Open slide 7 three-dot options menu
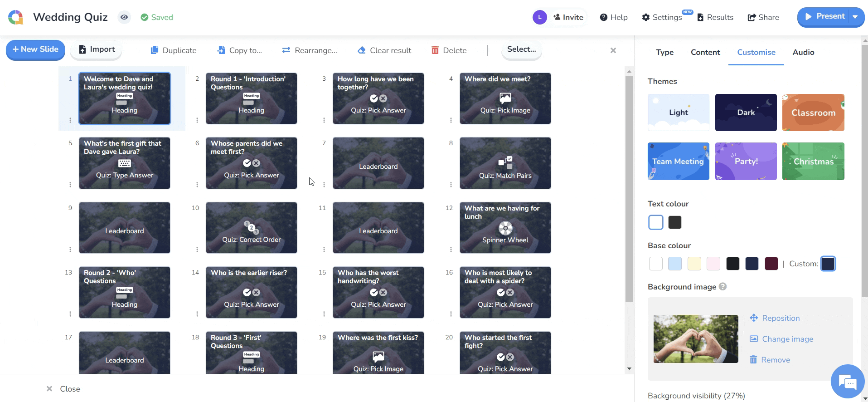Screen dimensions: 868x402 tap(324, 185)
